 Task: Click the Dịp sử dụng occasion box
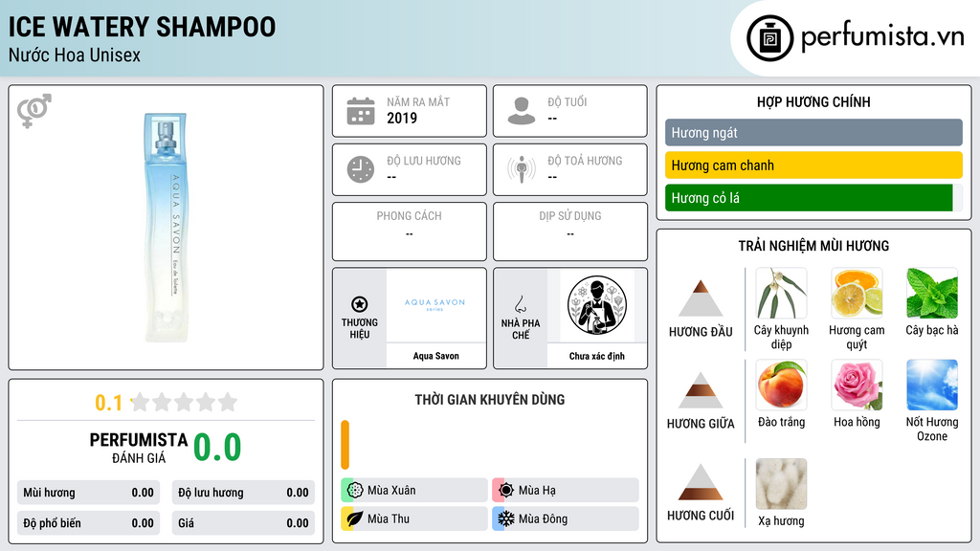[570, 231]
